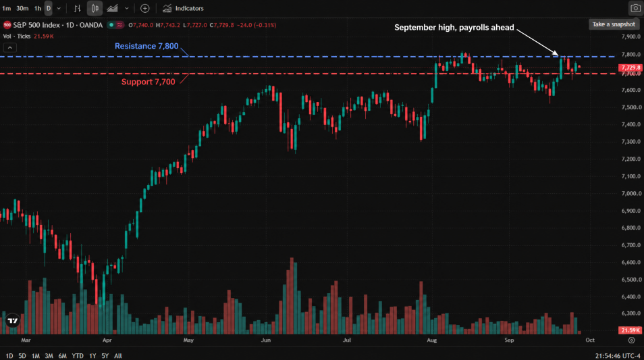Open the Indicators menu
The height and width of the screenshot is (360, 644).
(x=183, y=8)
